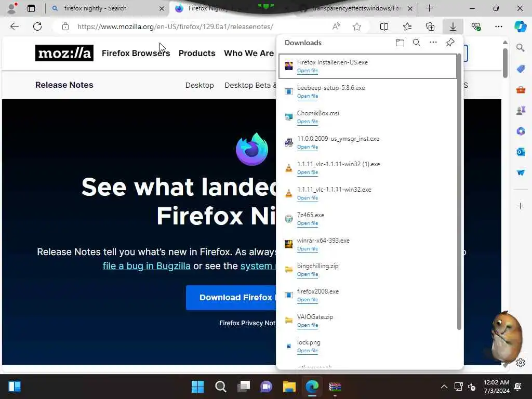Image resolution: width=532 pixels, height=399 pixels.
Task: Open sidebar Search icon
Action: 521,48
